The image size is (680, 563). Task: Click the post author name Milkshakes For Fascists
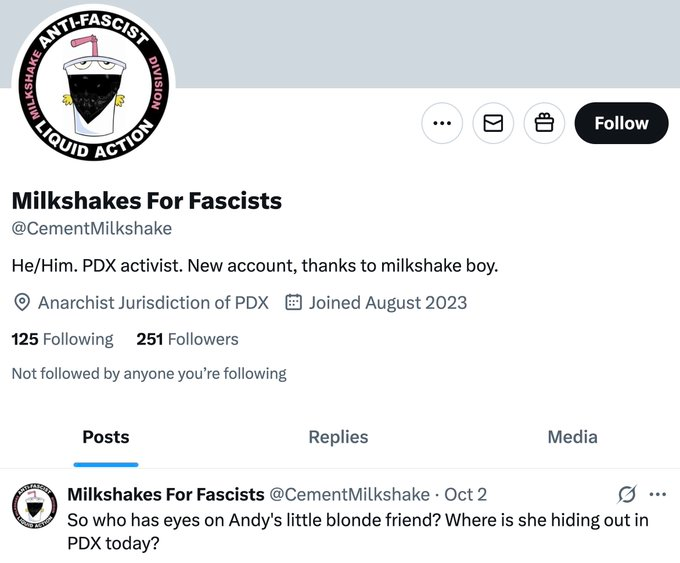[166, 494]
